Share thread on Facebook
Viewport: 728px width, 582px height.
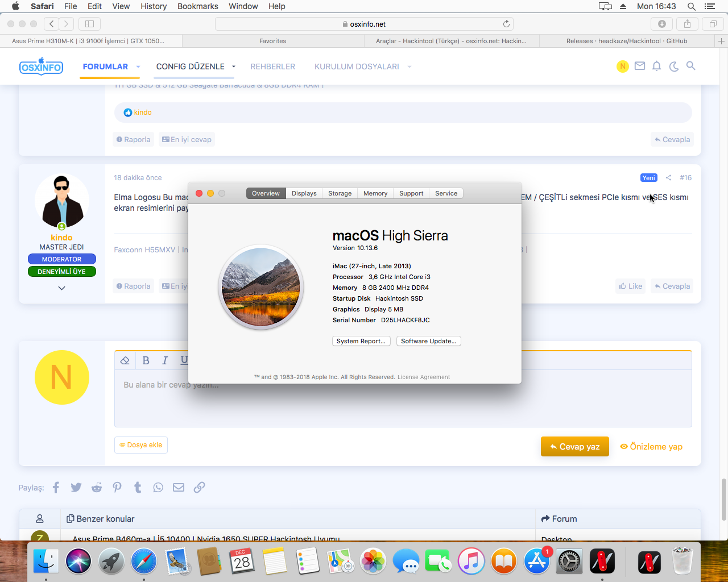[x=56, y=488]
